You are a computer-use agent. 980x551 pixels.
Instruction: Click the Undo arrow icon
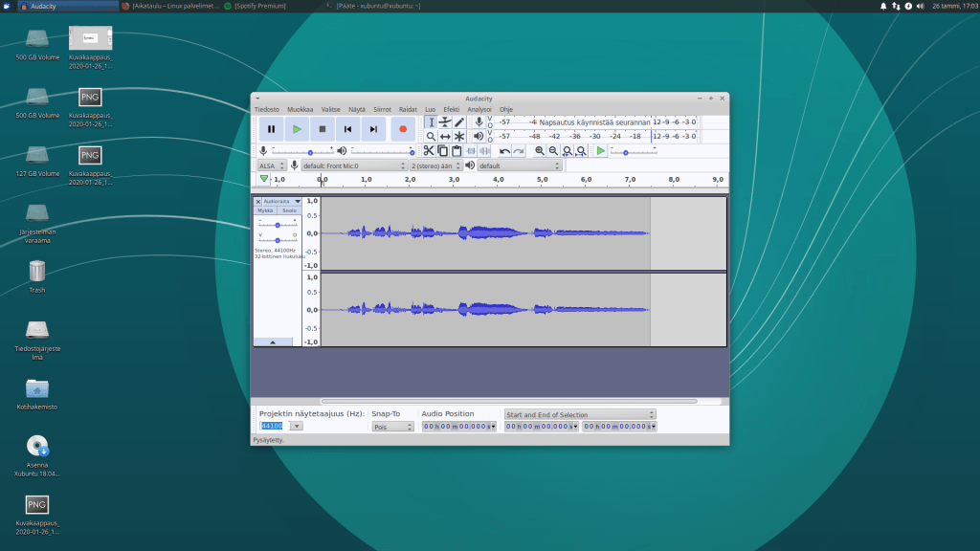click(504, 151)
